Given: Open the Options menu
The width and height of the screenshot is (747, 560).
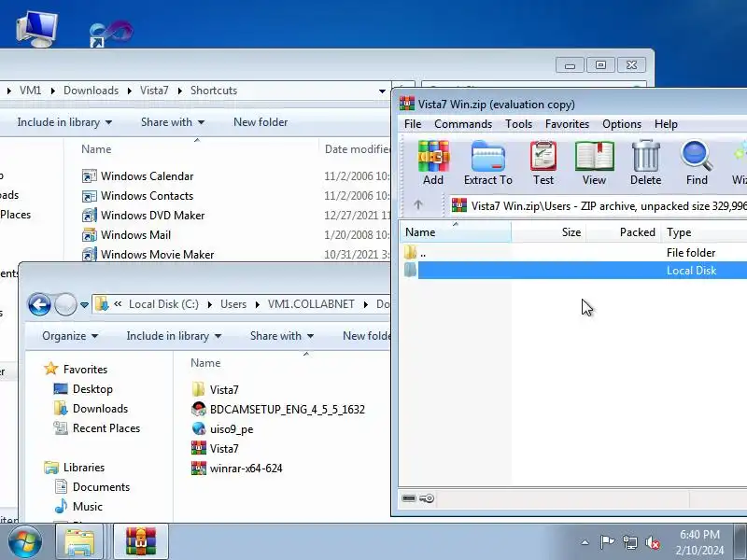Looking at the screenshot, I should tap(622, 124).
